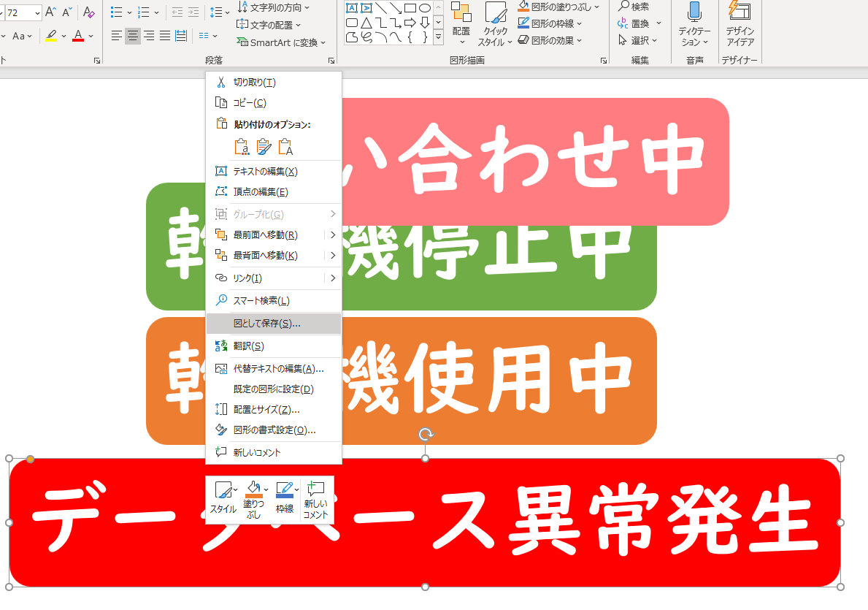
Task: Select the triangle shape in gallery
Action: pyautogui.click(x=366, y=23)
